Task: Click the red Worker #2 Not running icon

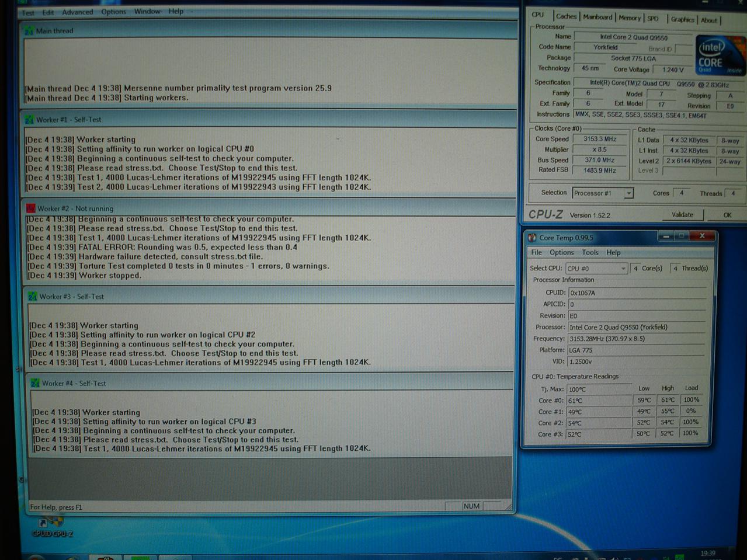Action: [x=30, y=208]
